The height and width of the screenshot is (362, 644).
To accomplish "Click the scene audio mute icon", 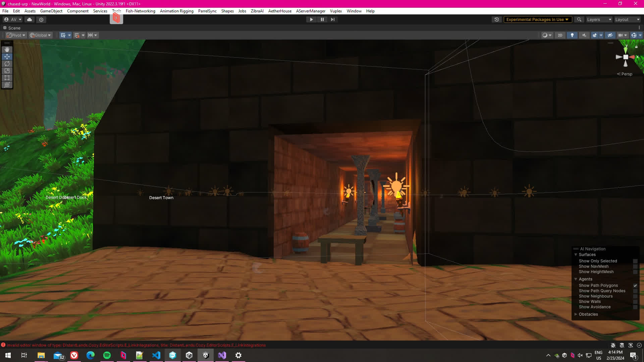I will 584,35.
